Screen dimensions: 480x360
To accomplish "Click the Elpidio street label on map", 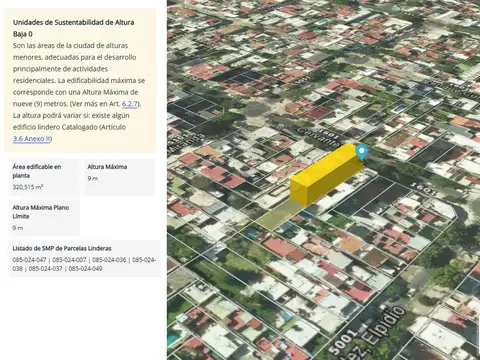I will [384, 327].
